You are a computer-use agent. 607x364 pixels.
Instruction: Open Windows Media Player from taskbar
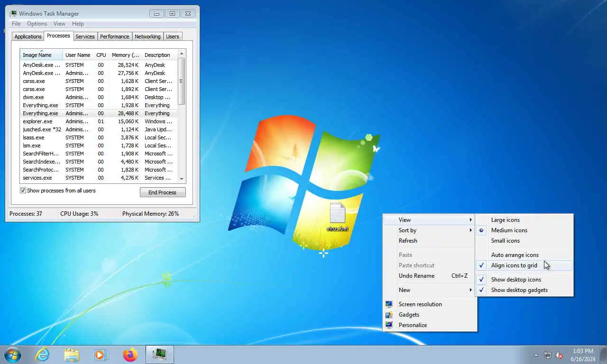(101, 355)
